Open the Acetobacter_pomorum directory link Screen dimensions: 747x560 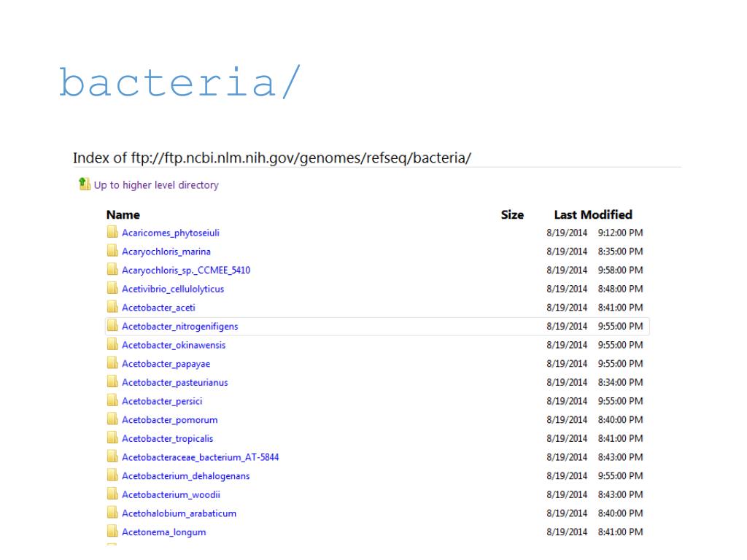(x=169, y=419)
